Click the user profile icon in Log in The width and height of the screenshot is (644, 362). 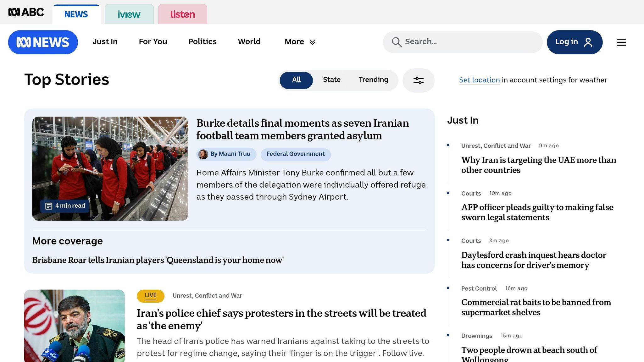coord(588,42)
